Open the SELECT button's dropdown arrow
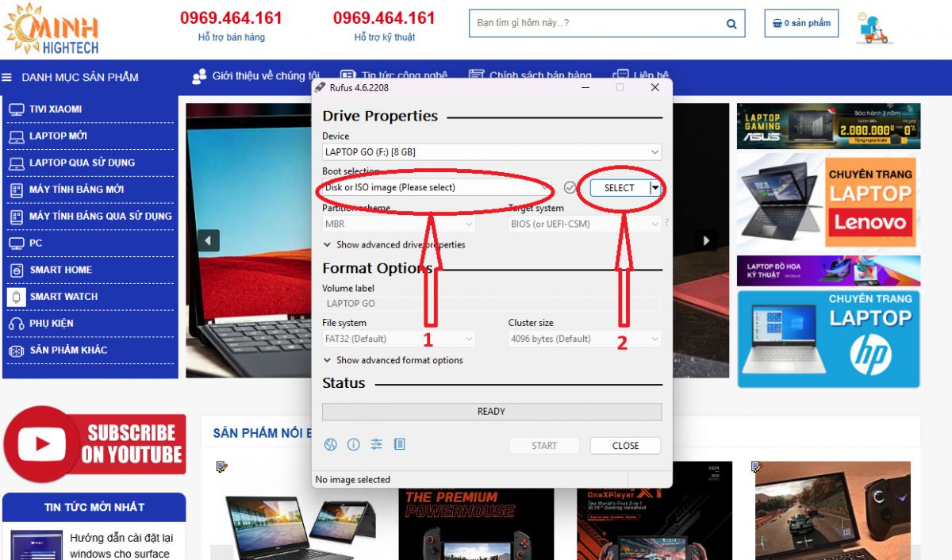Viewport: 952px width, 560px height. point(654,188)
